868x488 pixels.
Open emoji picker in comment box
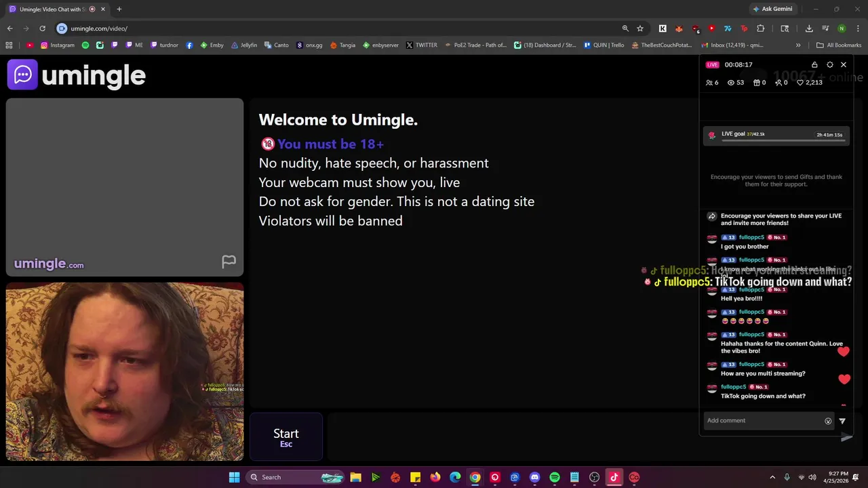click(828, 421)
